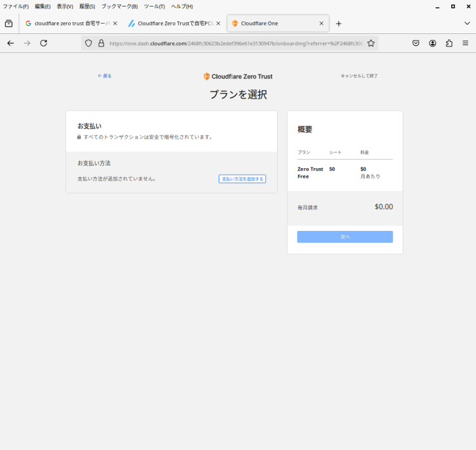This screenshot has height=450, width=476.
Task: Open a new tab with plus button
Action: [x=339, y=24]
